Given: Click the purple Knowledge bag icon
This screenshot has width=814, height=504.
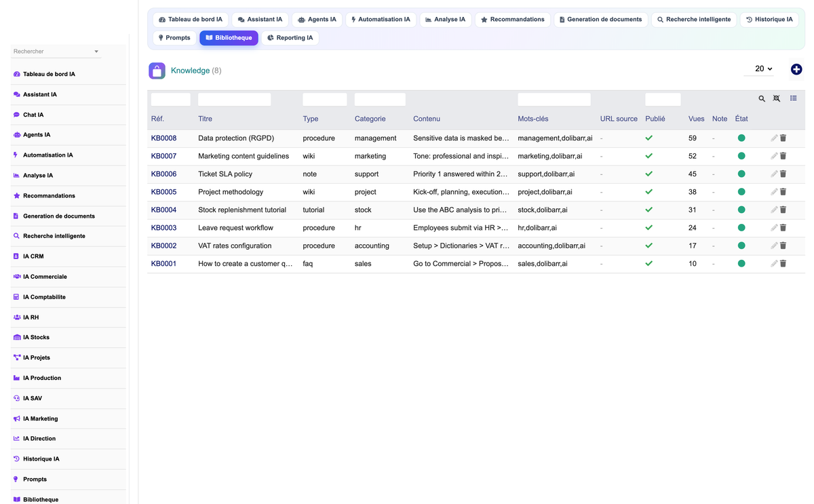Looking at the screenshot, I should (x=157, y=71).
